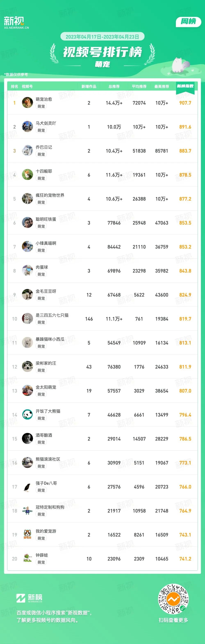Open the avatar of 萌宠治愈
The width and height of the screenshot is (205, 644).
point(27,103)
